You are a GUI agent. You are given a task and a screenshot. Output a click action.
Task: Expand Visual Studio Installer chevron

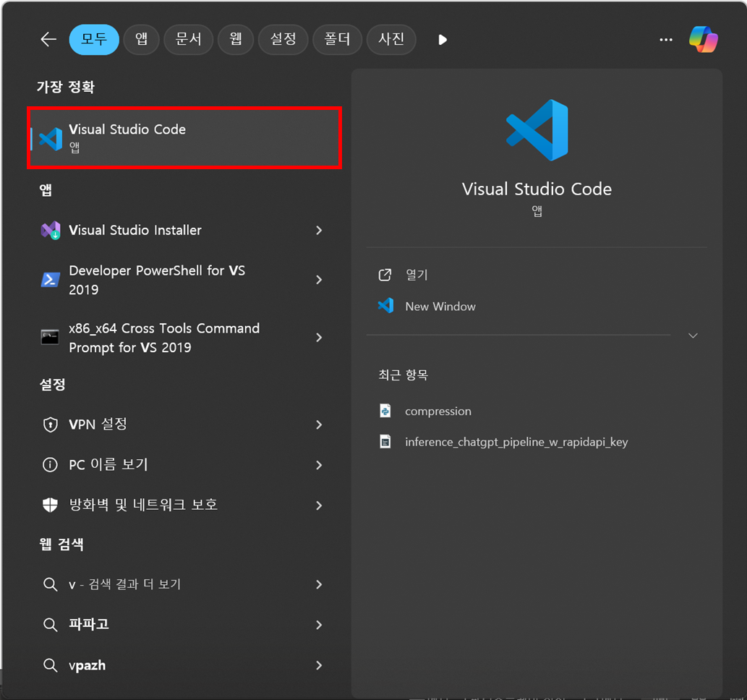coord(319,230)
